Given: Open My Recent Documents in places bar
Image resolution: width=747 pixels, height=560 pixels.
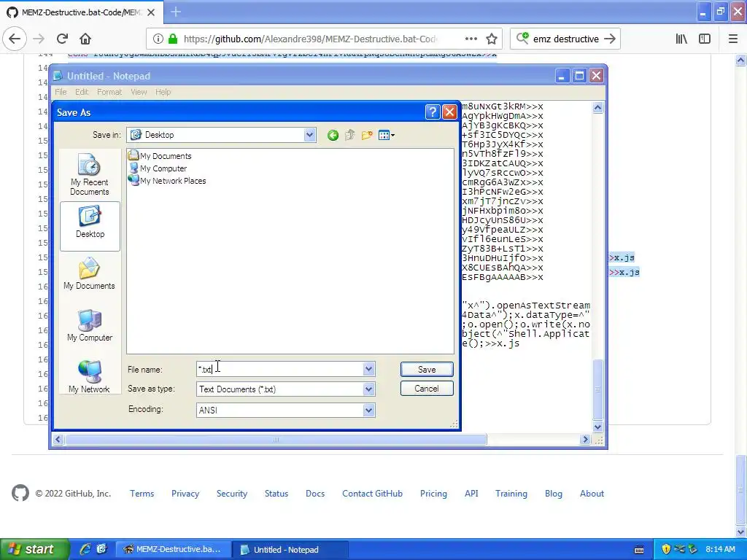Looking at the screenshot, I should pos(90,174).
